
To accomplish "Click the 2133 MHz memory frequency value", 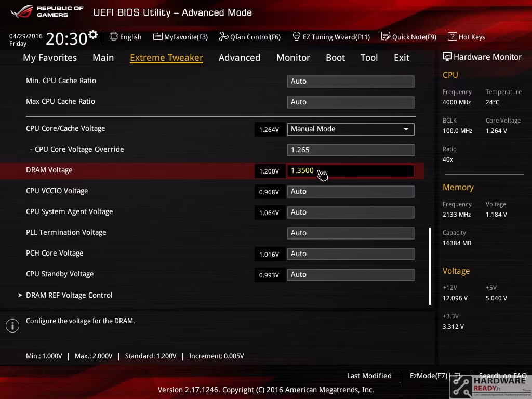I will 457,215.
